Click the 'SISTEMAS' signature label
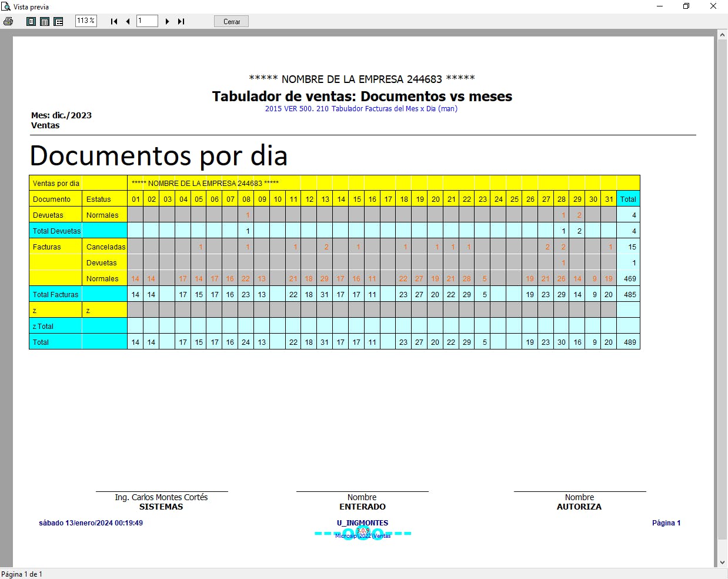 (x=161, y=507)
